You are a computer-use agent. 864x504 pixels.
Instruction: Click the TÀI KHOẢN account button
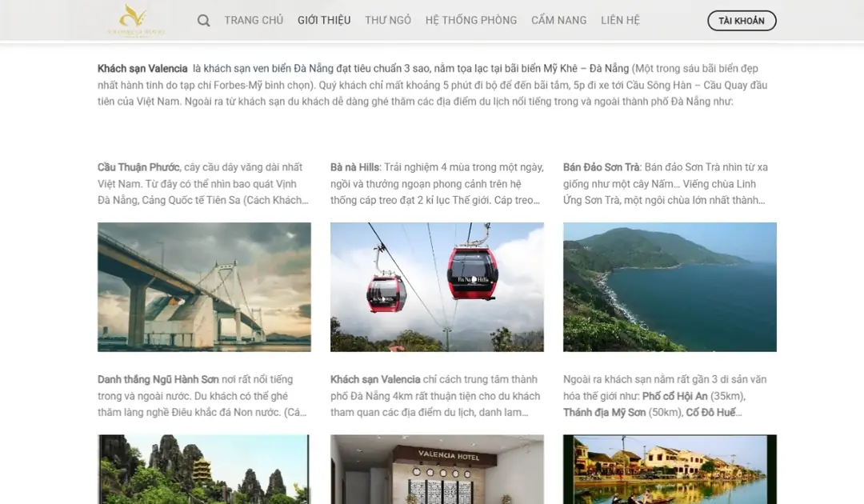click(x=742, y=20)
